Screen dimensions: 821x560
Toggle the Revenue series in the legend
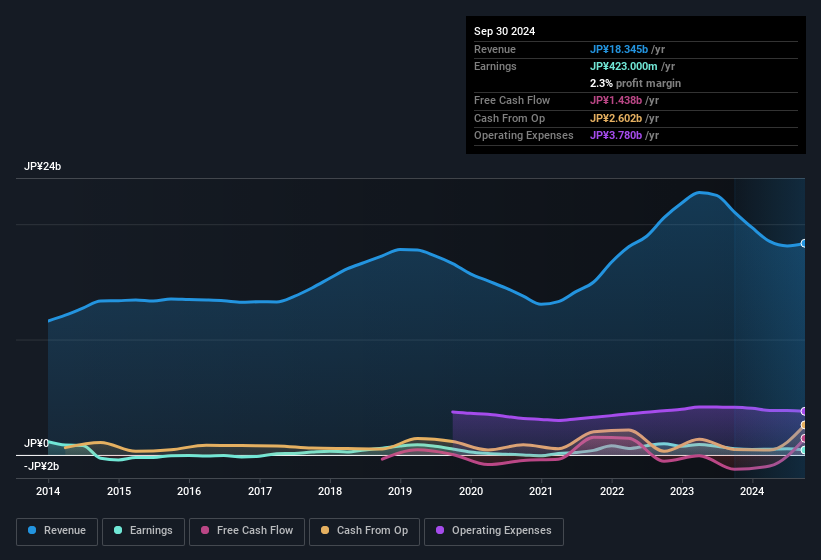coord(57,530)
